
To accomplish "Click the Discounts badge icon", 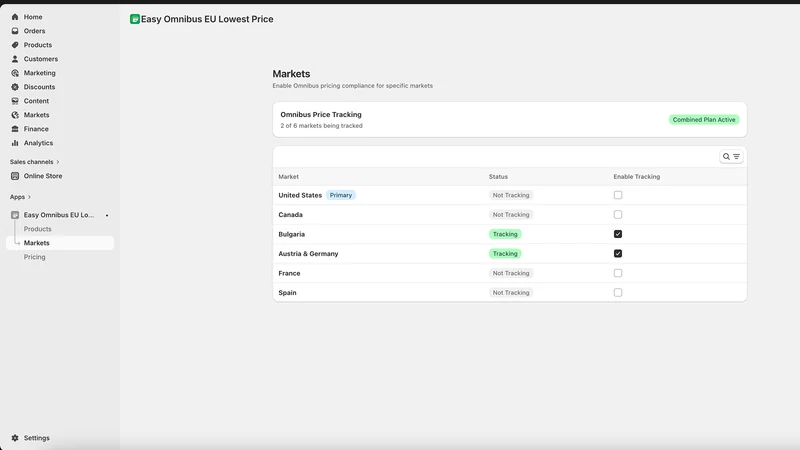I will (15, 87).
